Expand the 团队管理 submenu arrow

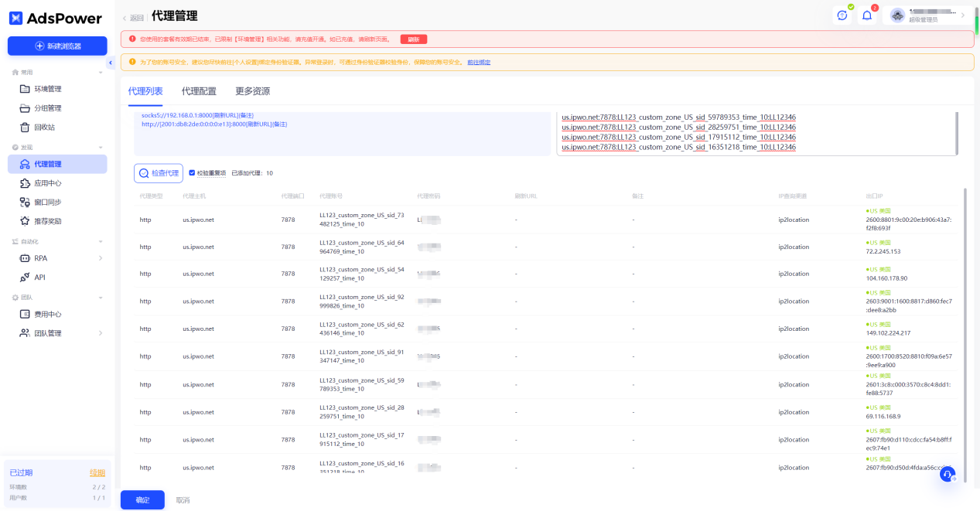coord(101,333)
